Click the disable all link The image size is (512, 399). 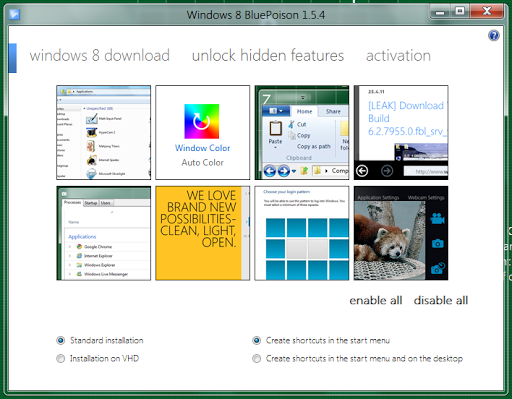click(x=441, y=300)
